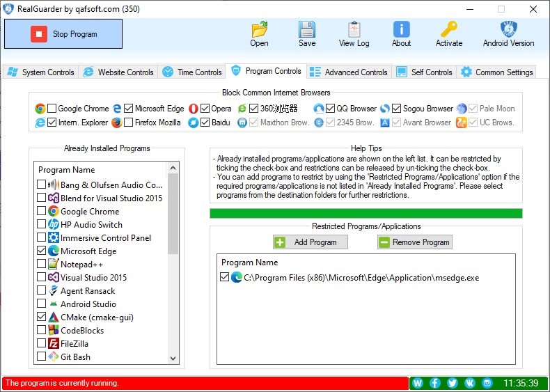Untick the Opera browser block checkbox
This screenshot has height=392, width=550.
[205, 109]
